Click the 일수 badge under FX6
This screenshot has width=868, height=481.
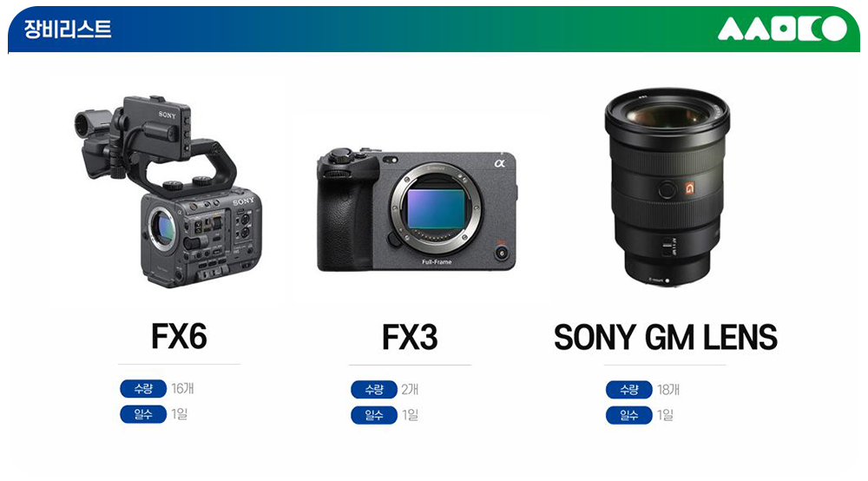coord(143,414)
